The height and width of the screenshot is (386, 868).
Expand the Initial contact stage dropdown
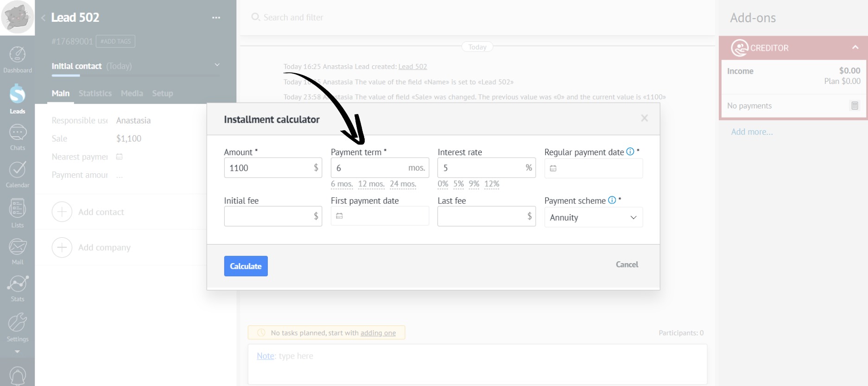tap(217, 65)
